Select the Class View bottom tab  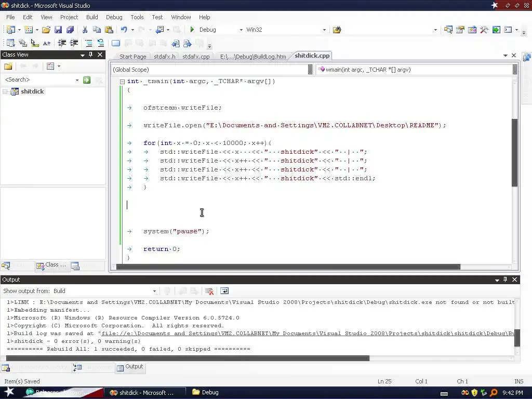(x=52, y=265)
